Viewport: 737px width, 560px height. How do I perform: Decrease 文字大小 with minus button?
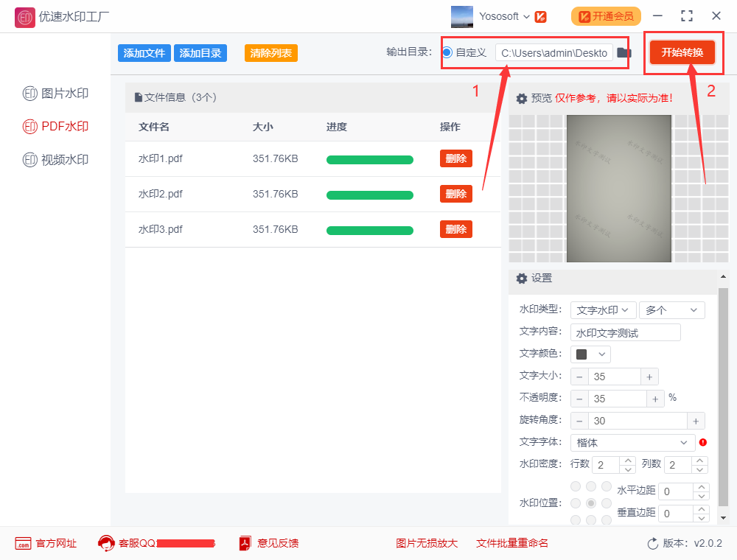click(579, 377)
